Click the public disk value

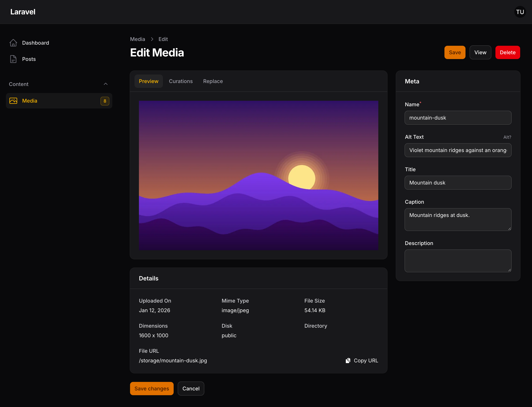(229, 336)
